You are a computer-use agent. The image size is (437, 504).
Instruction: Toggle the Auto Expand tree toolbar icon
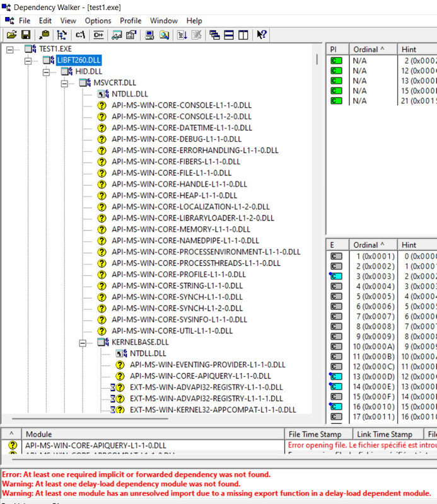coord(62,35)
